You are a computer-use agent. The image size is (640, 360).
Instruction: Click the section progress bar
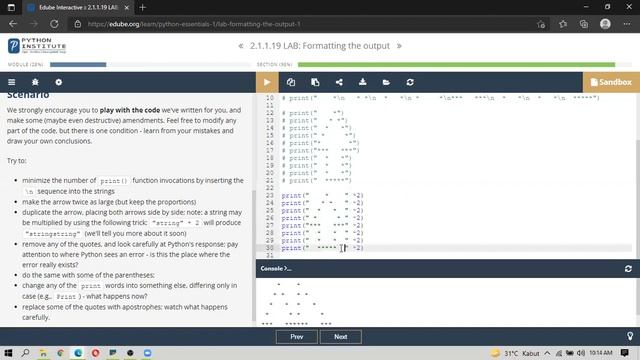[x=464, y=64]
